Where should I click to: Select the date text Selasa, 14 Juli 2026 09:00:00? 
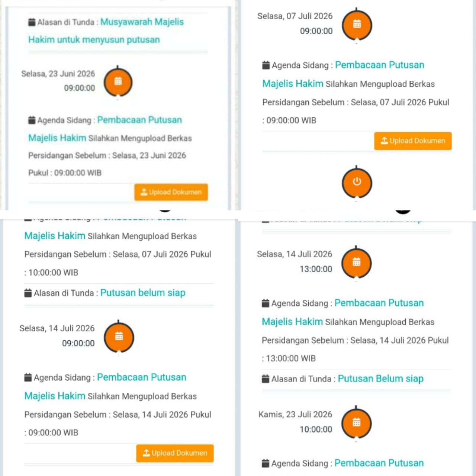click(x=57, y=335)
